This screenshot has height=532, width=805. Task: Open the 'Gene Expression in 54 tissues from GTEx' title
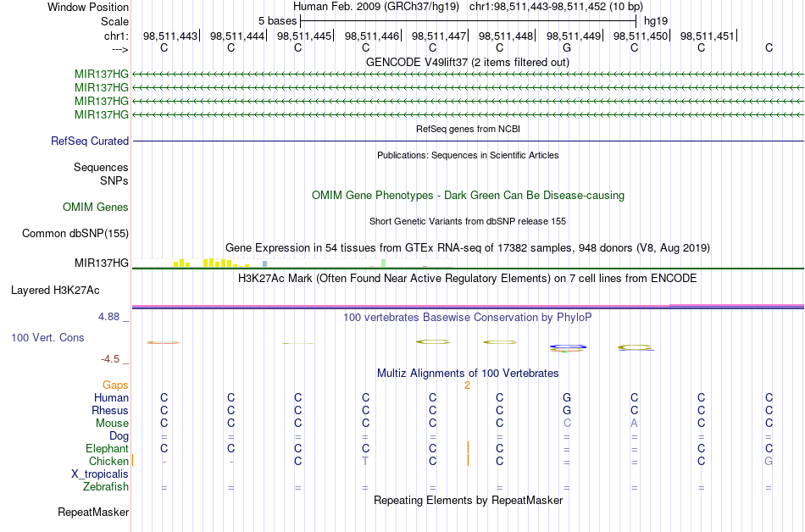(468, 248)
